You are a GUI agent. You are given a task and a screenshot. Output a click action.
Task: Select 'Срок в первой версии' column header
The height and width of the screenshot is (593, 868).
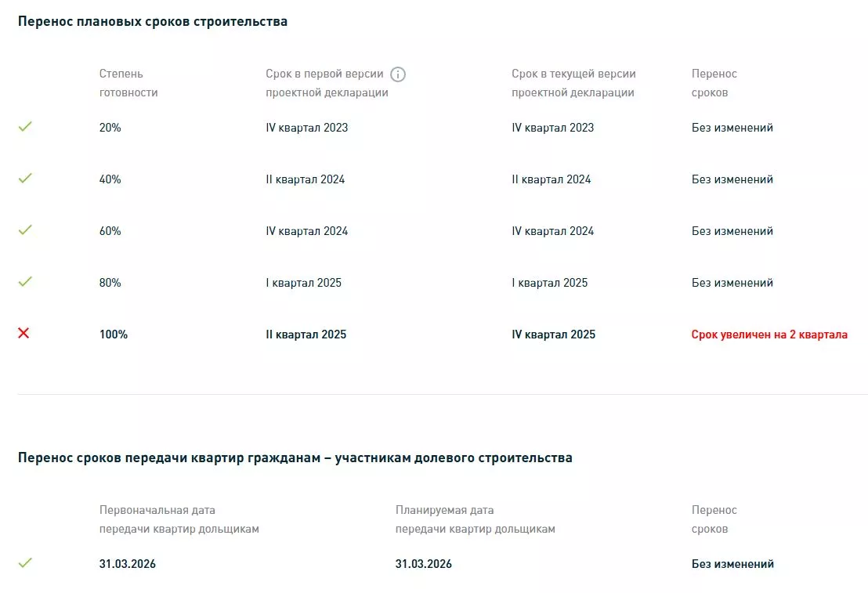click(327, 83)
